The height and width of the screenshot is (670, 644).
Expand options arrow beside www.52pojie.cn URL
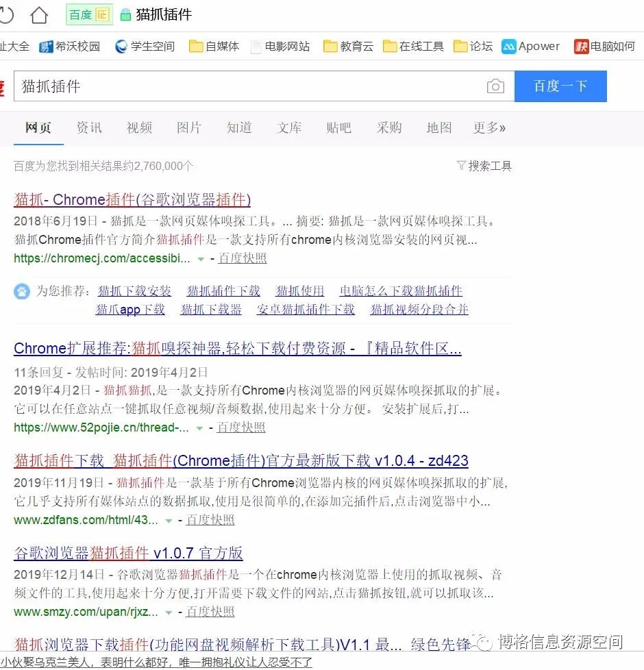pyautogui.click(x=199, y=427)
